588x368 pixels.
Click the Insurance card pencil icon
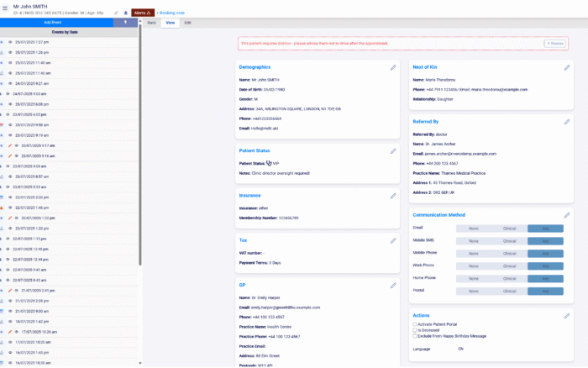(x=393, y=196)
